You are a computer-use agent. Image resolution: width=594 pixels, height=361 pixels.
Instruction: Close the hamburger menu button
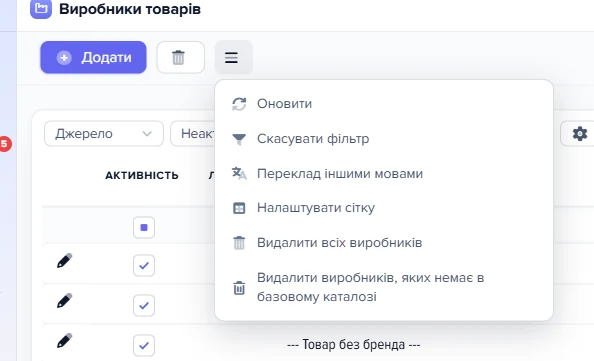[234, 58]
